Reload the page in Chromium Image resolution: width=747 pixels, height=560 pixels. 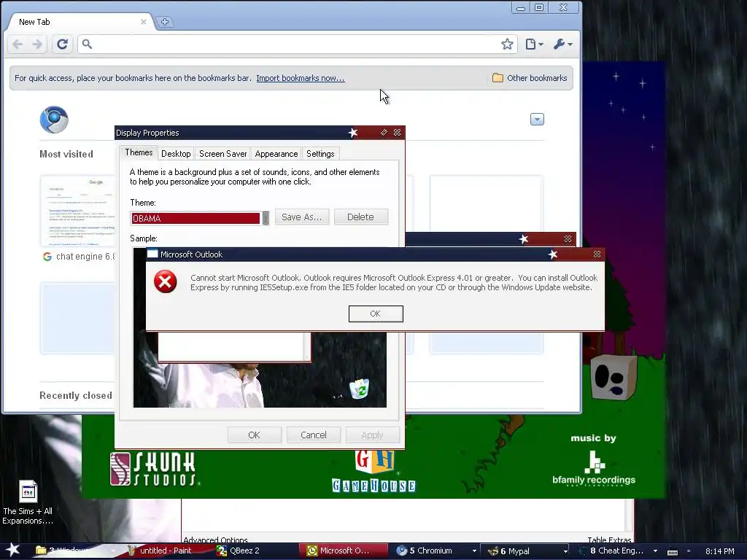(x=62, y=44)
